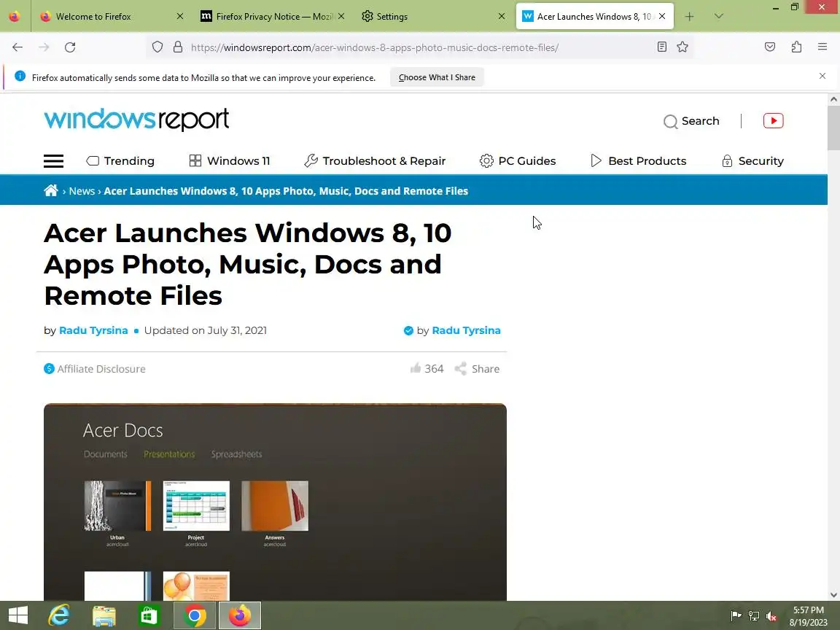The image size is (840, 630).
Task: Open author Radu Tyrsina link after 'by'
Action: tap(93, 330)
